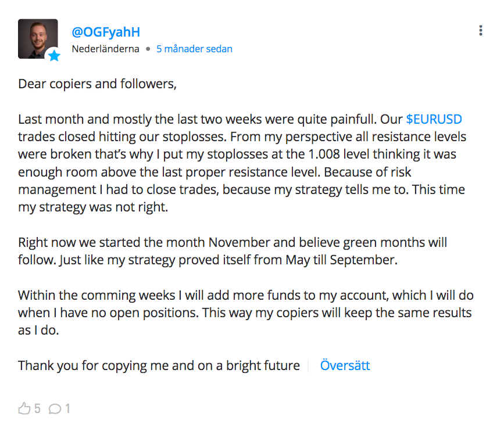
Task: Click the like count "5"
Action: [37, 409]
